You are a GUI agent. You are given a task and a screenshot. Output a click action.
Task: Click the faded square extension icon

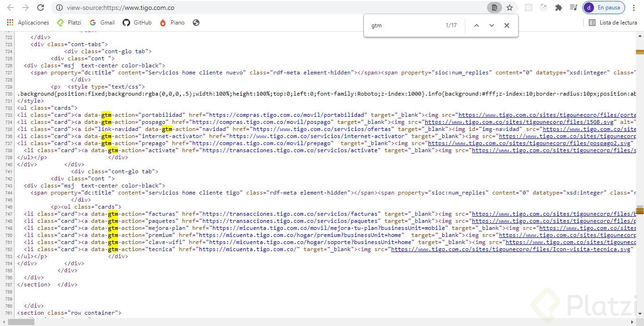click(528, 8)
